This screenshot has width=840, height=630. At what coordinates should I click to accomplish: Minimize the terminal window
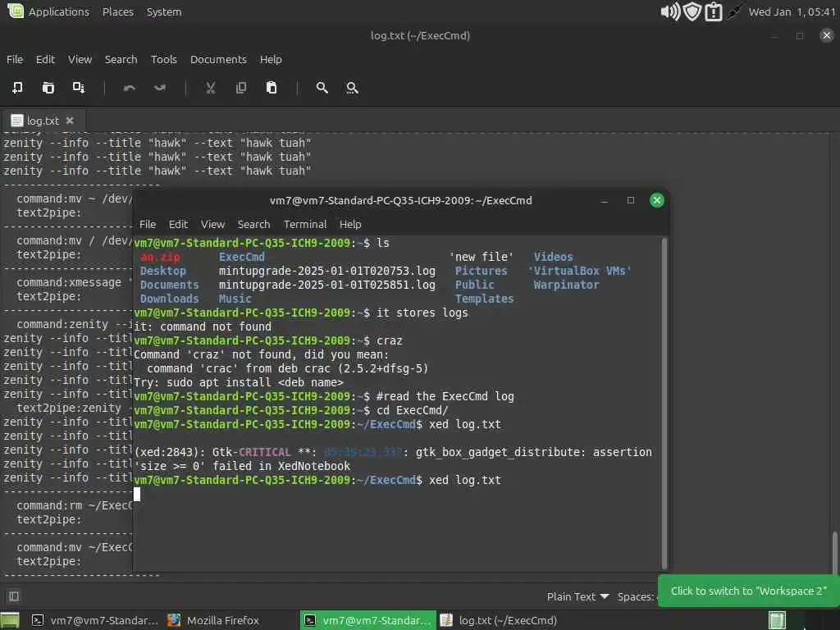tap(605, 201)
